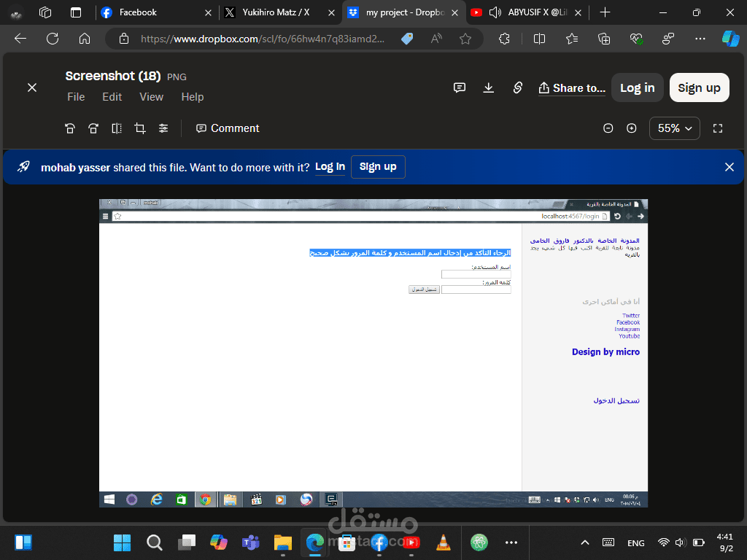Copy link icon in header
This screenshot has width=747, height=560.
coord(517,87)
